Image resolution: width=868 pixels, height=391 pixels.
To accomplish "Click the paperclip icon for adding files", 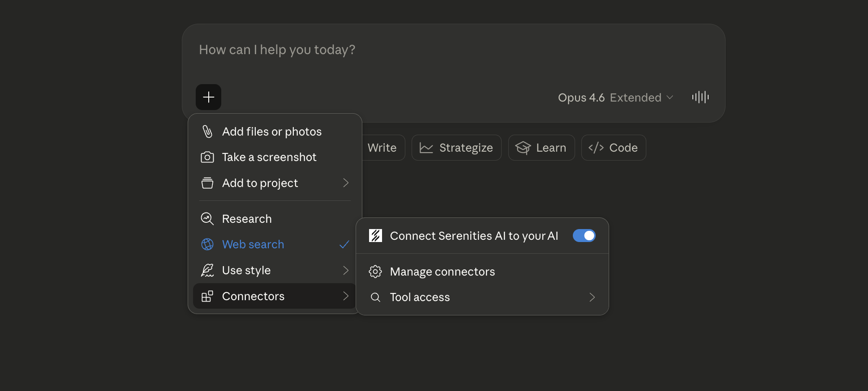I will [207, 132].
